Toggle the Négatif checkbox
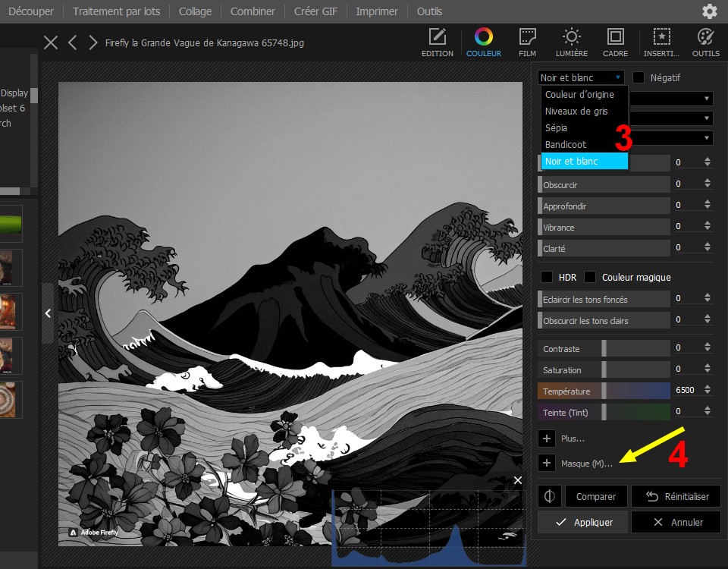Screen dimensions: 728x569 pyautogui.click(x=639, y=77)
